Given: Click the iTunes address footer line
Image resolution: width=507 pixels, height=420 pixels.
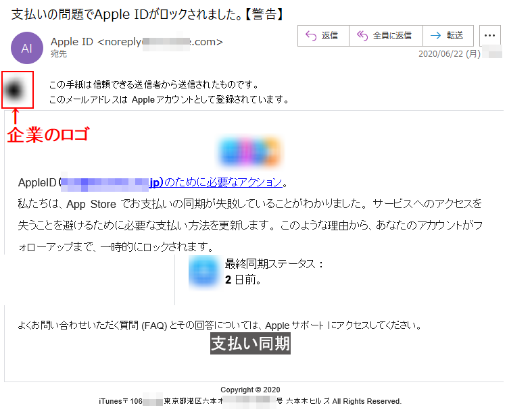Looking at the screenshot, I should point(250,401).
